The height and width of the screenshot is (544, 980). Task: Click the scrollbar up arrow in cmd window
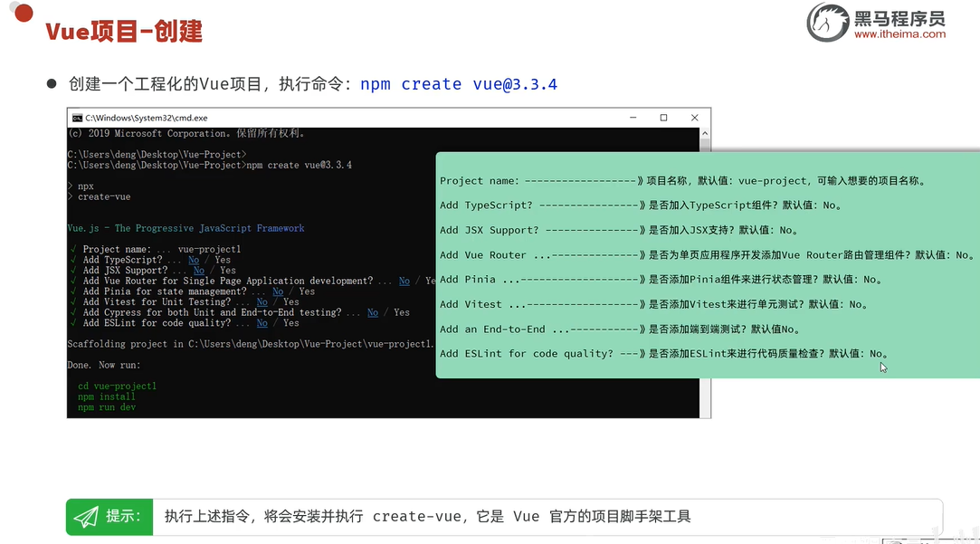click(x=705, y=133)
